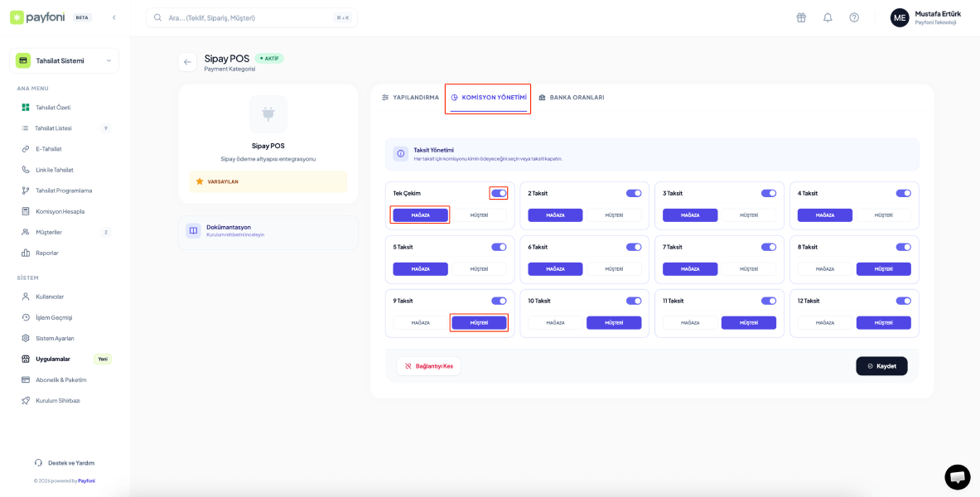Click the help question mark icon
The image size is (980, 497).
(854, 17)
